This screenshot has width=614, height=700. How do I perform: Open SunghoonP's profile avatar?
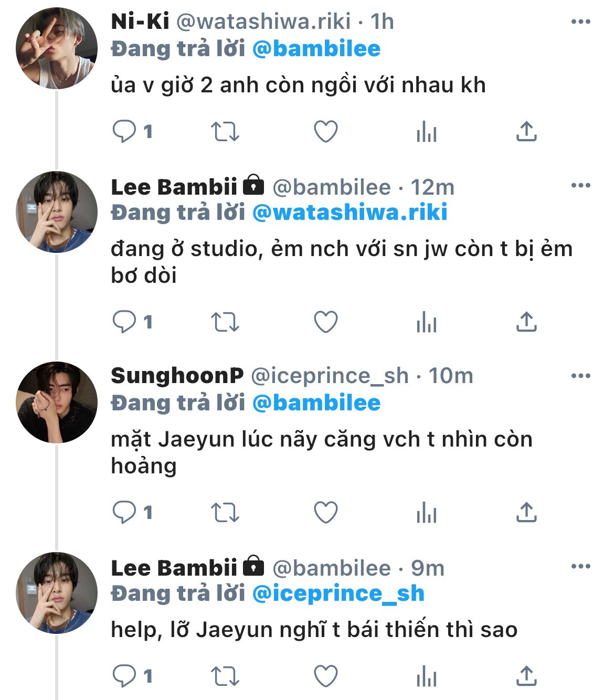[57, 402]
